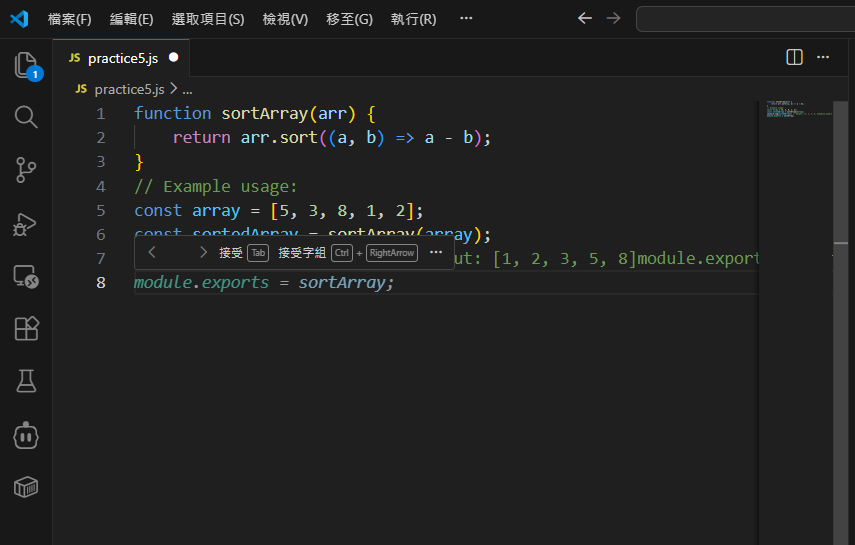Open the Testing flask icon
Screen dimensions: 855x545
point(26,381)
